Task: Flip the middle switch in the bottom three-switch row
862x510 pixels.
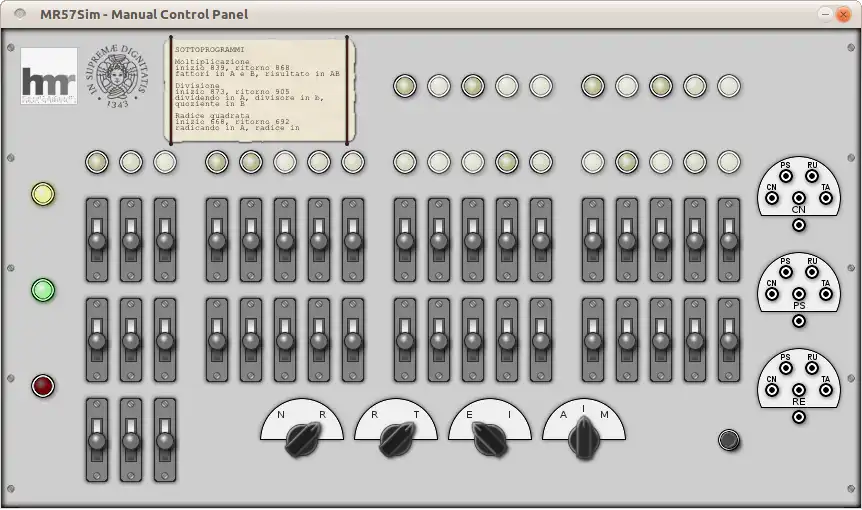Action: (131, 440)
